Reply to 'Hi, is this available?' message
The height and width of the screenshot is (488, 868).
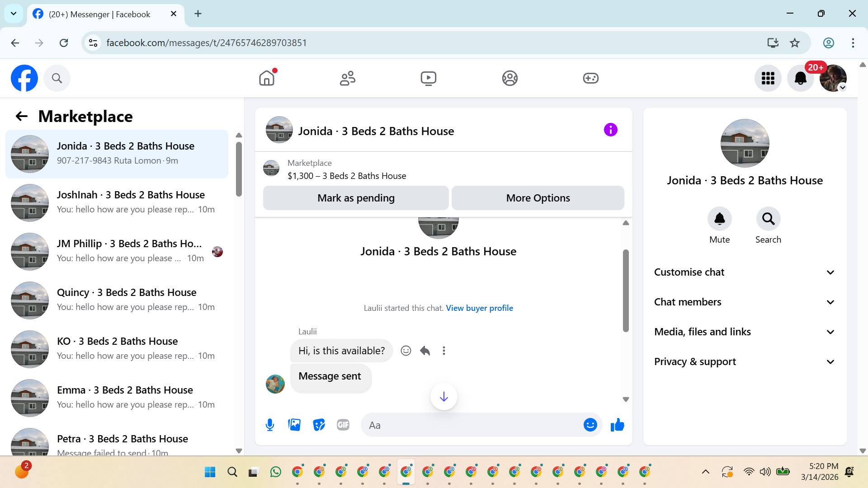[425, 351]
